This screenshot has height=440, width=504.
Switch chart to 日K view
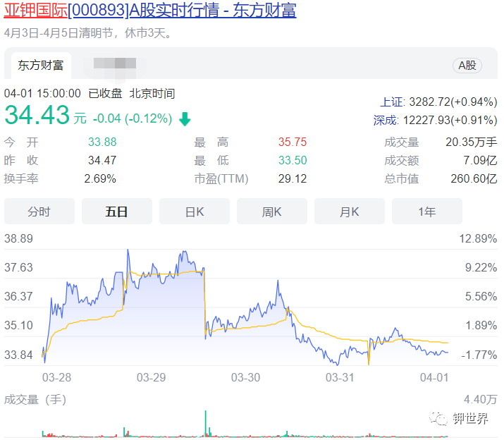click(195, 212)
